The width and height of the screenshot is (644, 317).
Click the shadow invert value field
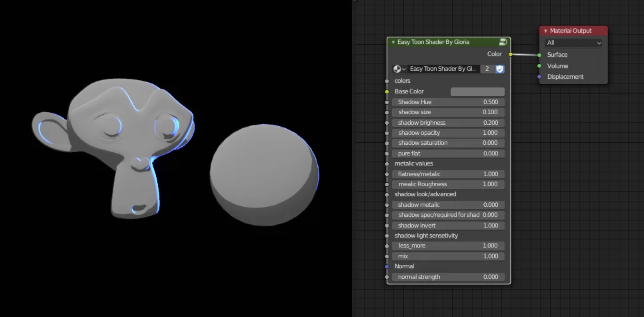pyautogui.click(x=449, y=226)
